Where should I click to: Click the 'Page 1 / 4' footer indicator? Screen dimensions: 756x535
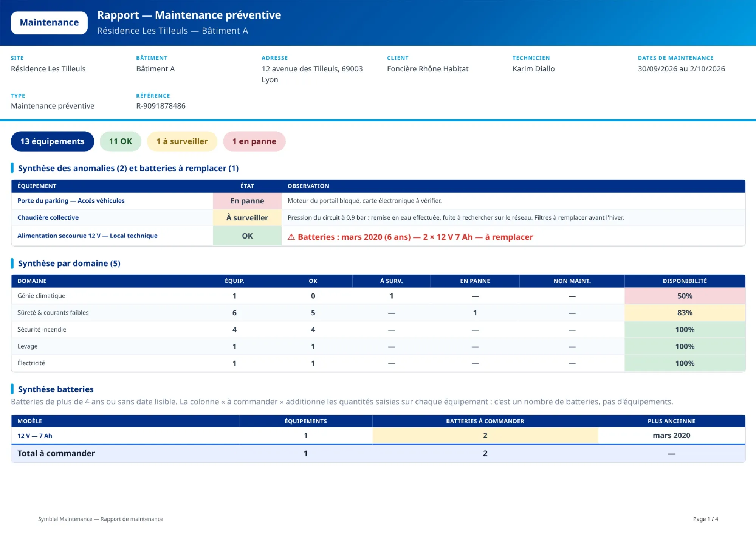pyautogui.click(x=705, y=519)
